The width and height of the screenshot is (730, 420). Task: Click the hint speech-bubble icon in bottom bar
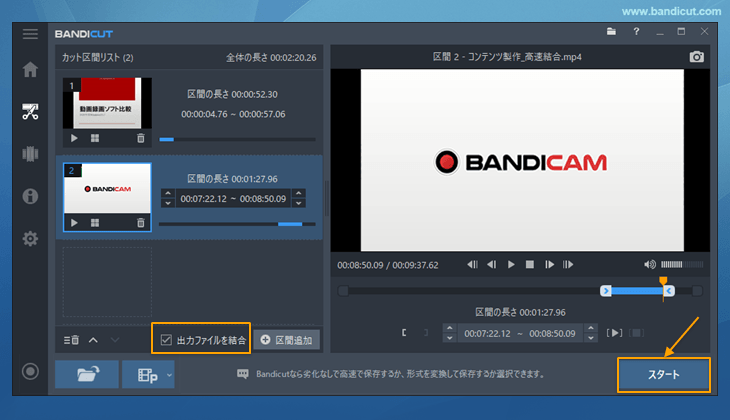pyautogui.click(x=243, y=374)
